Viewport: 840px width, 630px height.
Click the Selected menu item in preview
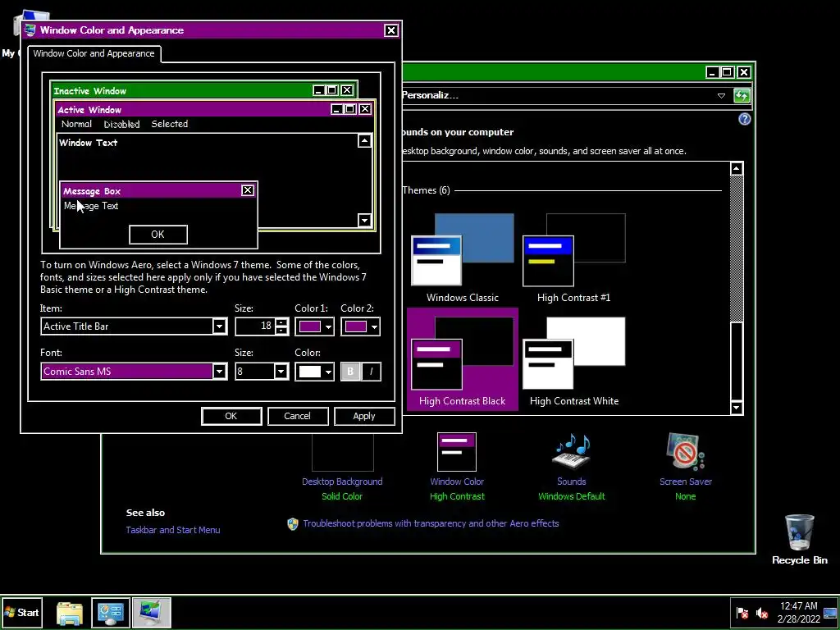click(169, 124)
